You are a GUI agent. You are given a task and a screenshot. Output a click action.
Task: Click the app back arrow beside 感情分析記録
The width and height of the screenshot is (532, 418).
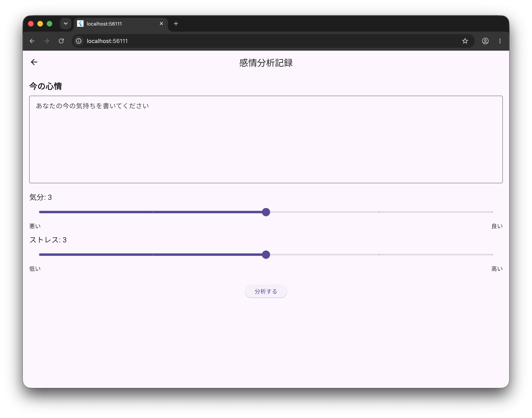point(34,62)
